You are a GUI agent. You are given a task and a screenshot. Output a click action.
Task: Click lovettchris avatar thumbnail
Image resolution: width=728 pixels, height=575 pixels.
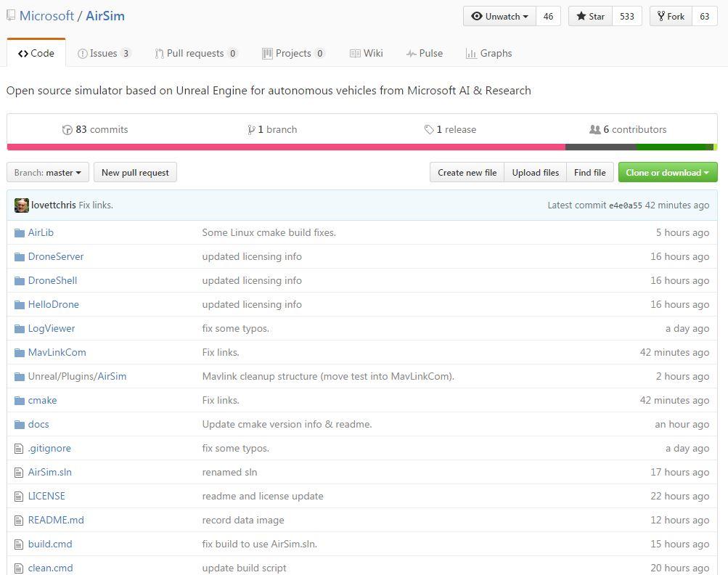(22, 205)
